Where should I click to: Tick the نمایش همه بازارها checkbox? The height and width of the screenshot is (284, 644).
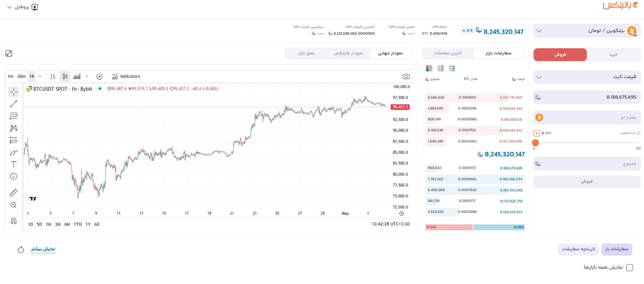tap(629, 267)
